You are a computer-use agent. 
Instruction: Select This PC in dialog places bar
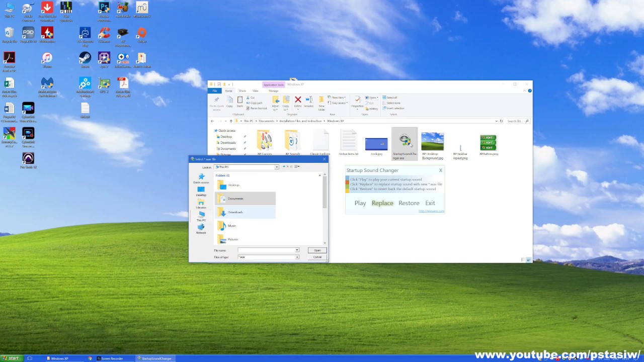point(201,217)
